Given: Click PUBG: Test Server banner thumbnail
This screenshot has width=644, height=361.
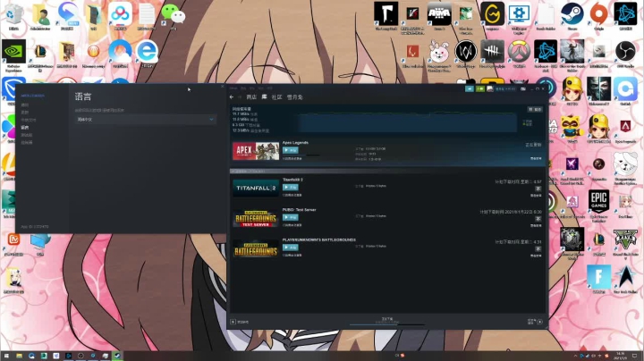Looking at the screenshot, I should tap(256, 218).
